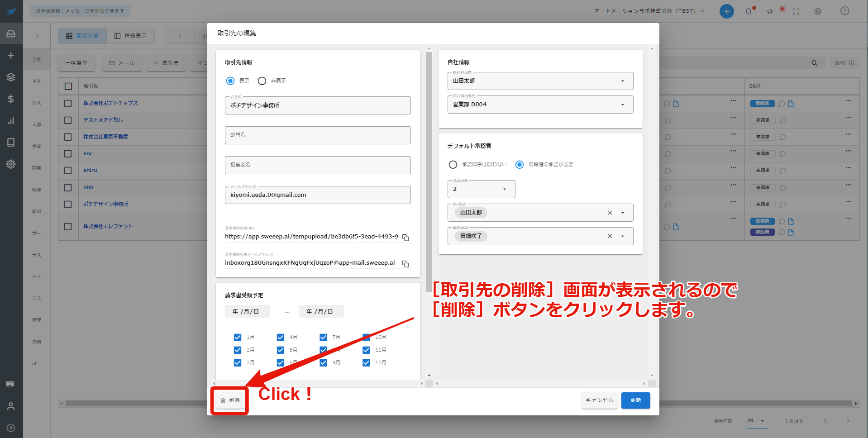Image resolution: width=868 pixels, height=438 pixels.
Task: Click the 担当者名 input field
Action: pyautogui.click(x=318, y=165)
